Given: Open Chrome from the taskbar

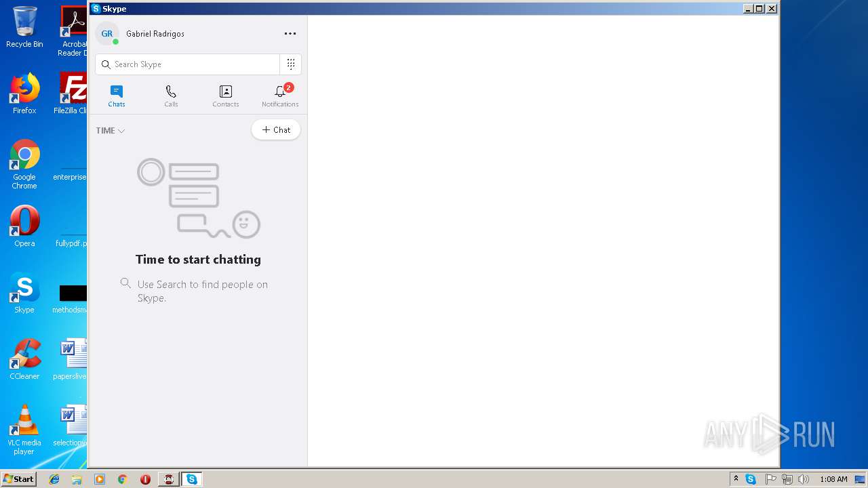Looking at the screenshot, I should click(x=122, y=479).
